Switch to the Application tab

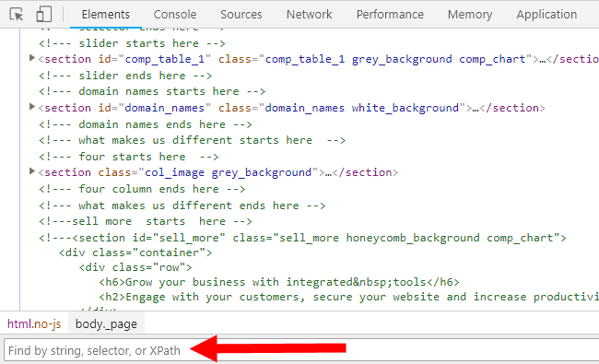pyautogui.click(x=546, y=15)
